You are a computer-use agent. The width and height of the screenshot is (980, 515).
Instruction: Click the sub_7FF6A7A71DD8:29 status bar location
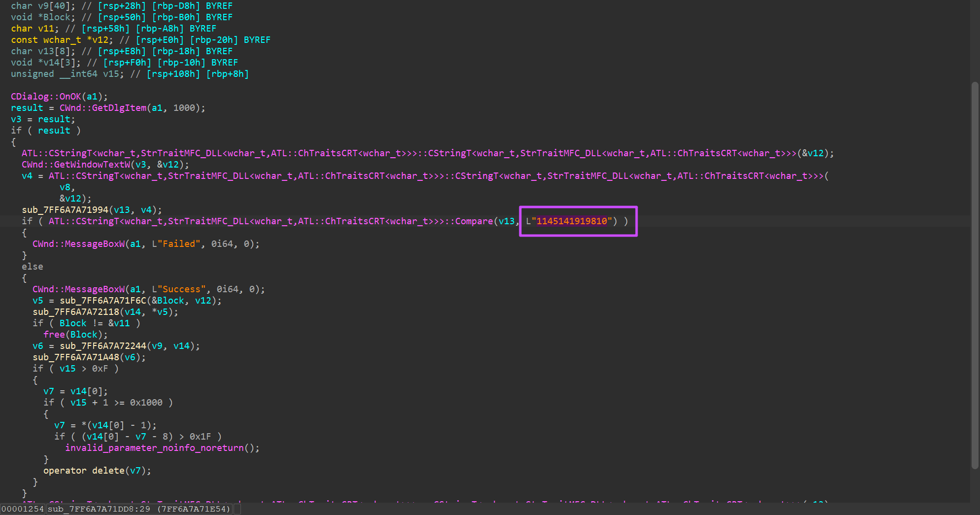(99, 509)
